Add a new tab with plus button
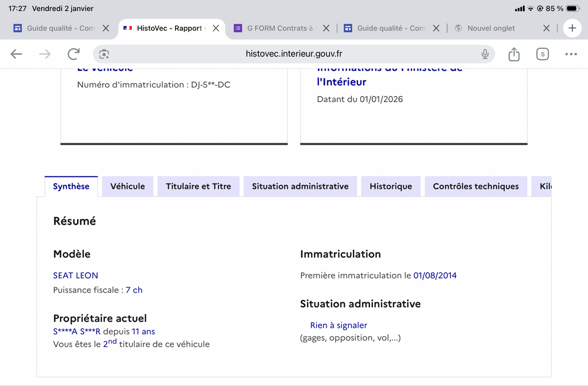This screenshot has width=588, height=386. [x=572, y=28]
